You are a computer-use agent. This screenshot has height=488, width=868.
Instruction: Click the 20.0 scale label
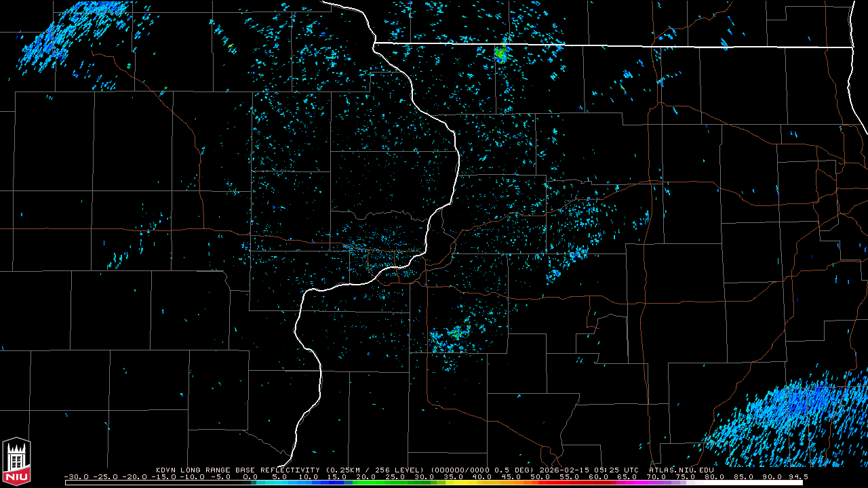367,477
